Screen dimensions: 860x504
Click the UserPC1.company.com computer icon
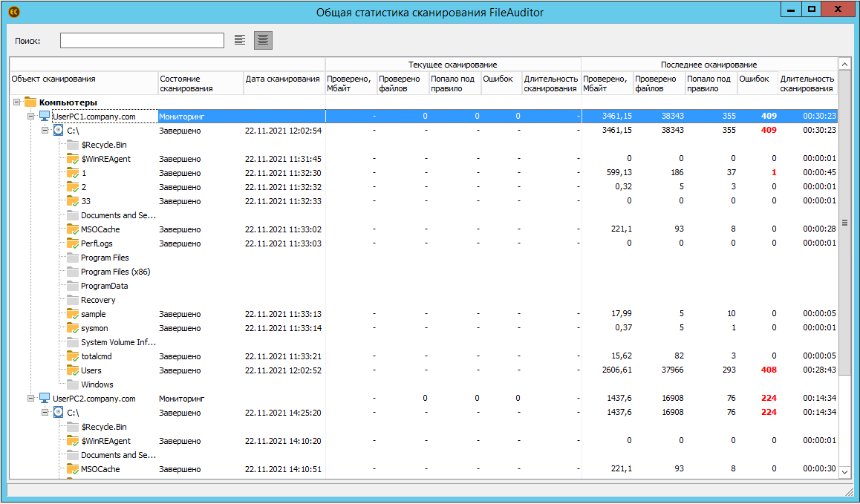pyautogui.click(x=45, y=117)
